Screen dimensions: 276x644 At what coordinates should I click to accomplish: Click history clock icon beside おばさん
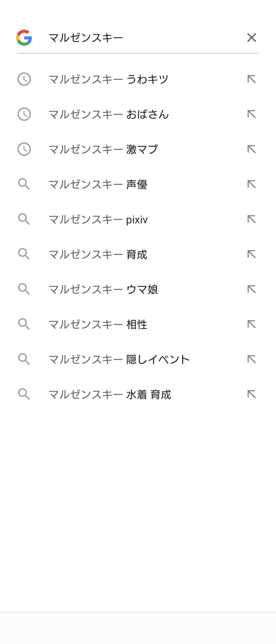click(24, 114)
